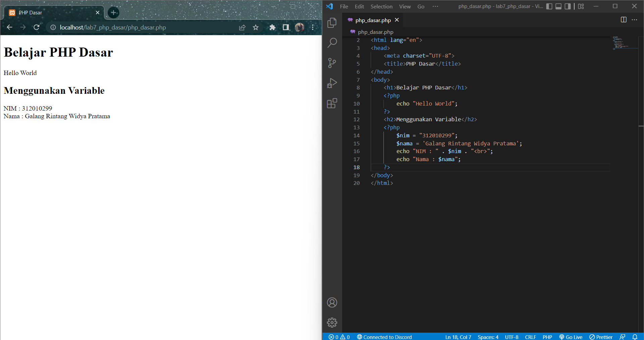
Task: Open the File menu in VS Code
Action: [x=344, y=6]
